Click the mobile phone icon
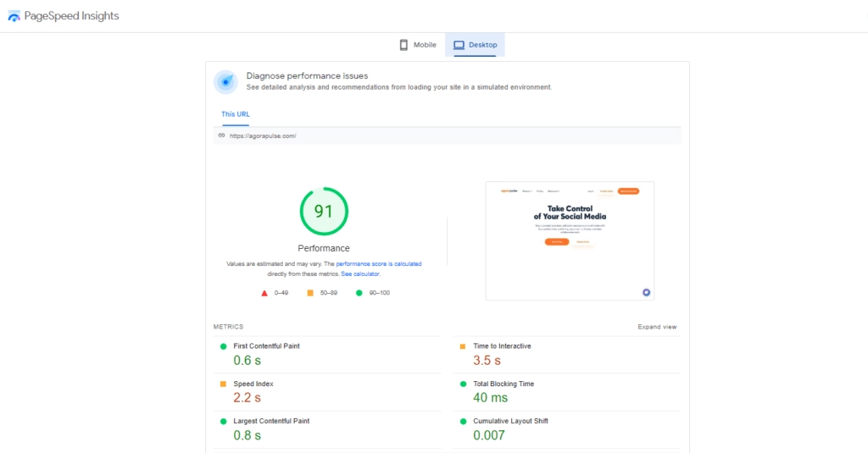Viewport: 868px width, 453px height. [403, 45]
